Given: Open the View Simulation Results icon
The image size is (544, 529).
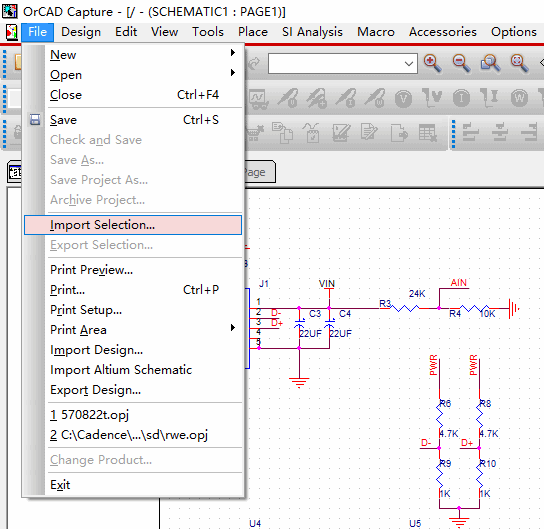Looking at the screenshot, I should pos(258,99).
